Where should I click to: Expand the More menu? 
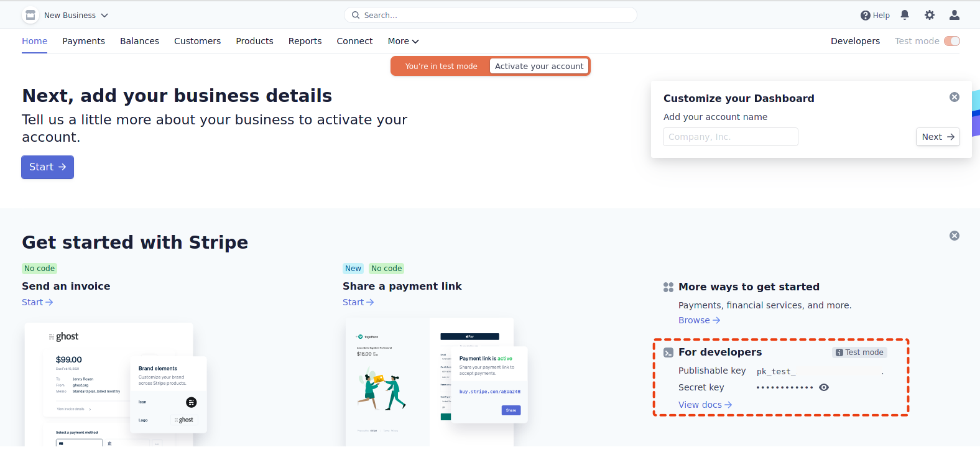click(x=403, y=41)
